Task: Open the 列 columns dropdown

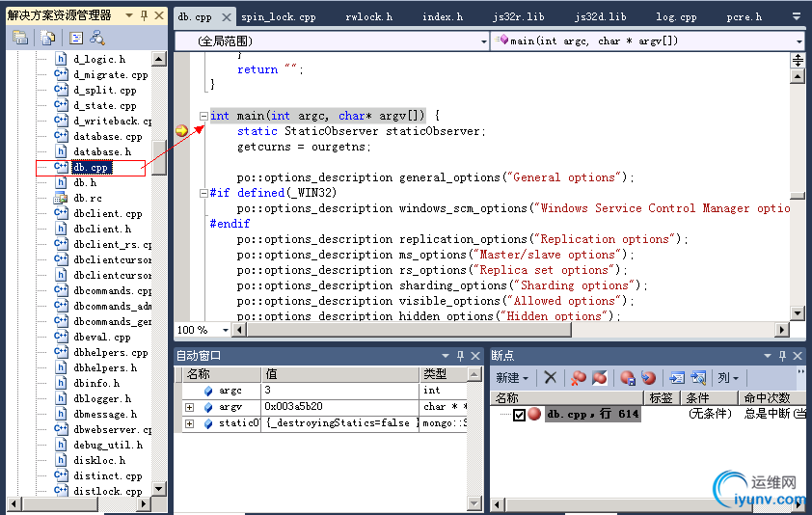Action: click(x=728, y=378)
